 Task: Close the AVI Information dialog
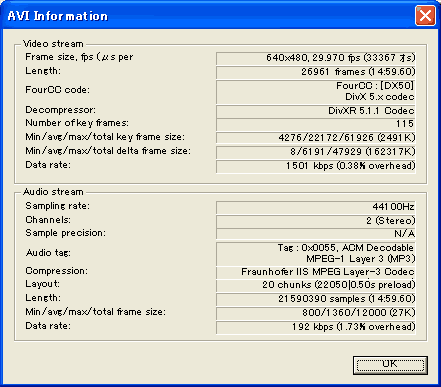point(425,15)
